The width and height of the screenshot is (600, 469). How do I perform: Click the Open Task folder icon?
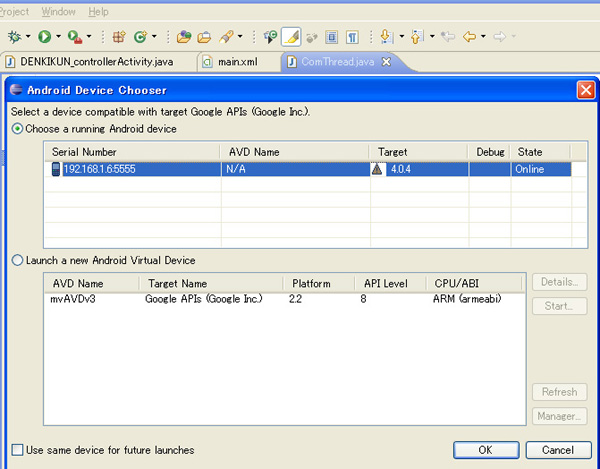point(204,37)
